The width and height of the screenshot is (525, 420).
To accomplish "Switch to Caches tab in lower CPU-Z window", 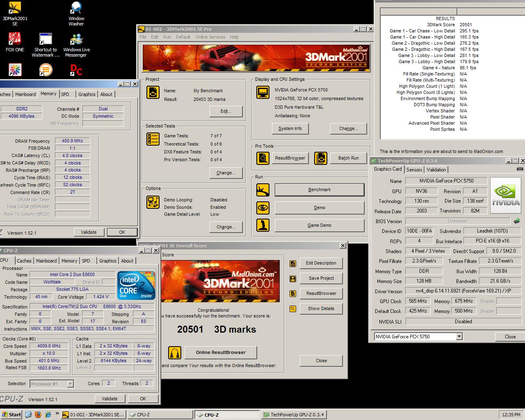I will (24, 261).
